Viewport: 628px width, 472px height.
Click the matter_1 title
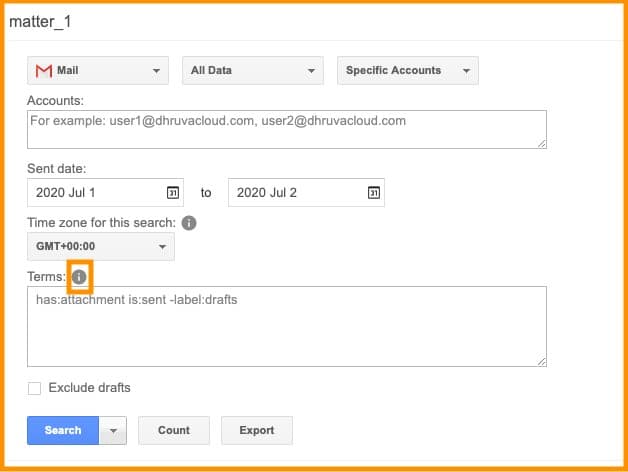[x=41, y=21]
